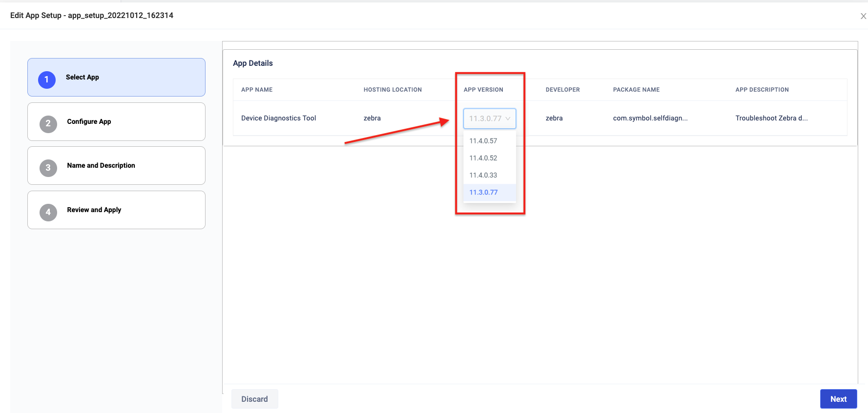Click the APP VERSION column header
Viewport: 868px width, 413px height.
[483, 90]
